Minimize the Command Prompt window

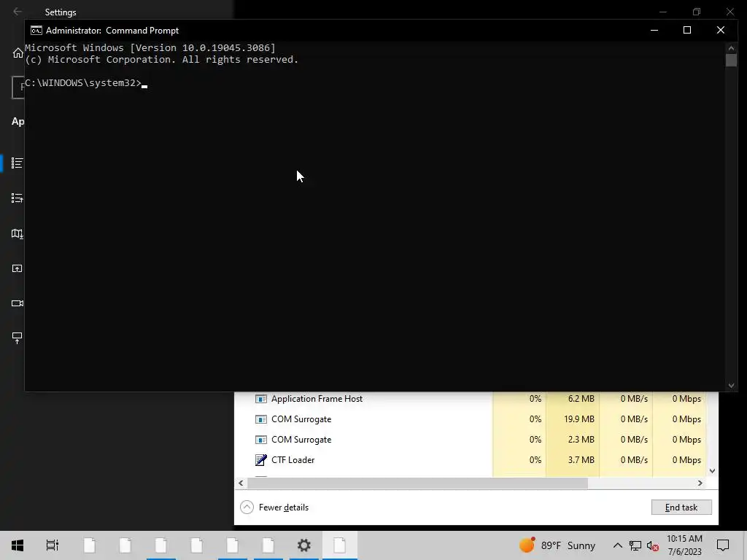(x=654, y=30)
